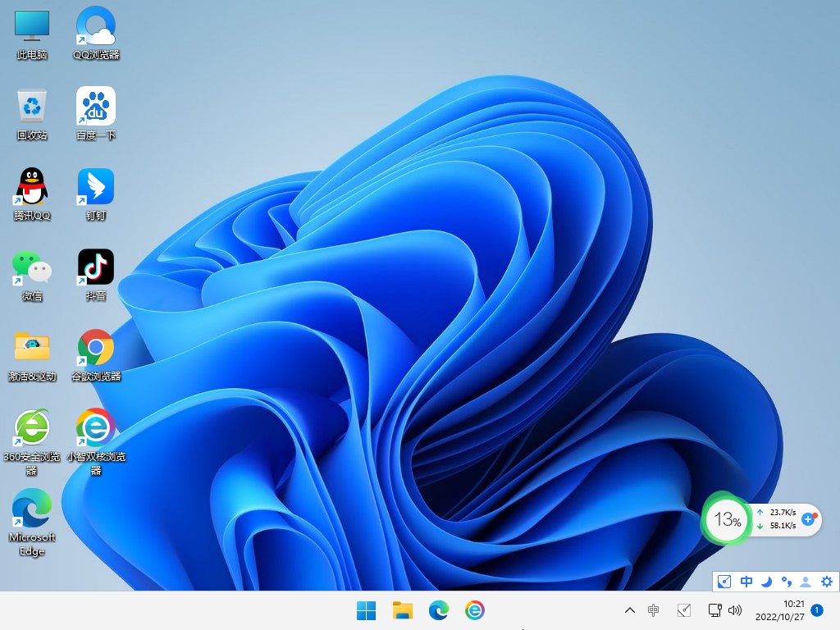Toggle night mode on the input toolbar
The image size is (840, 630).
point(766,582)
